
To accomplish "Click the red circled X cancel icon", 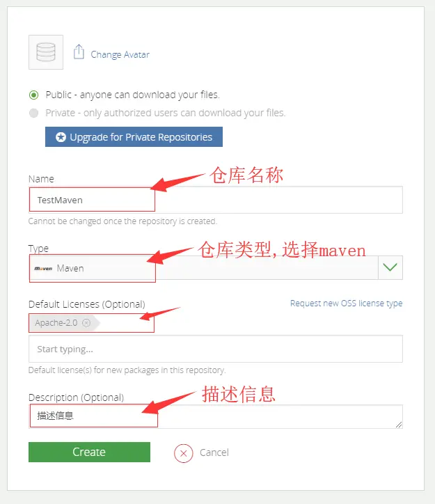I will (x=184, y=453).
